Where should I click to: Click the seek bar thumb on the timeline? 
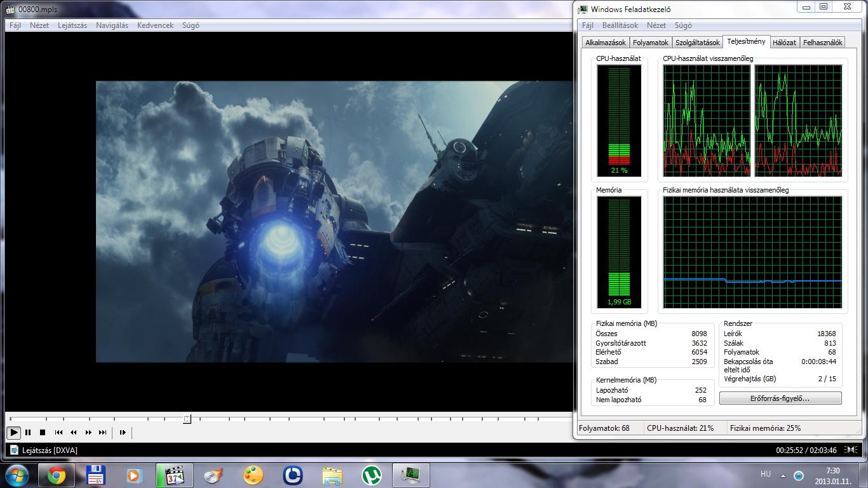tap(187, 419)
